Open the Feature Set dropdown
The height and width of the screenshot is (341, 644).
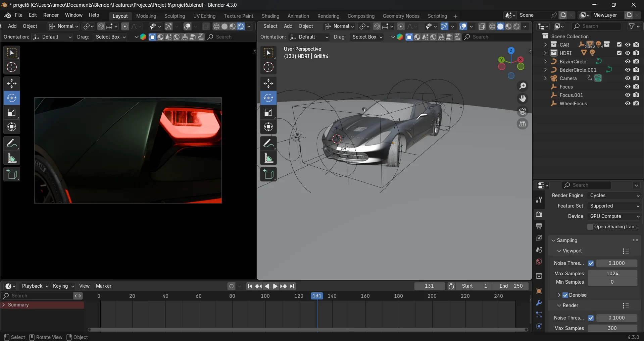point(614,206)
